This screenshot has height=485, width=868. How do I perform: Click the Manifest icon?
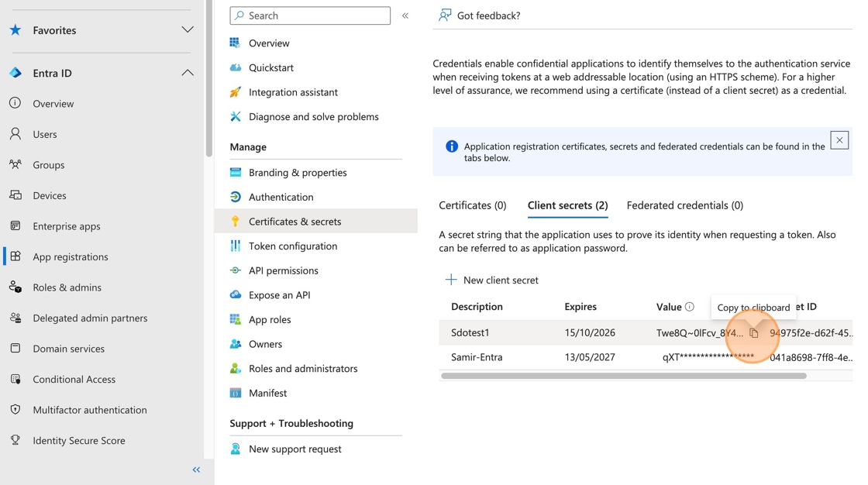pyautogui.click(x=236, y=393)
